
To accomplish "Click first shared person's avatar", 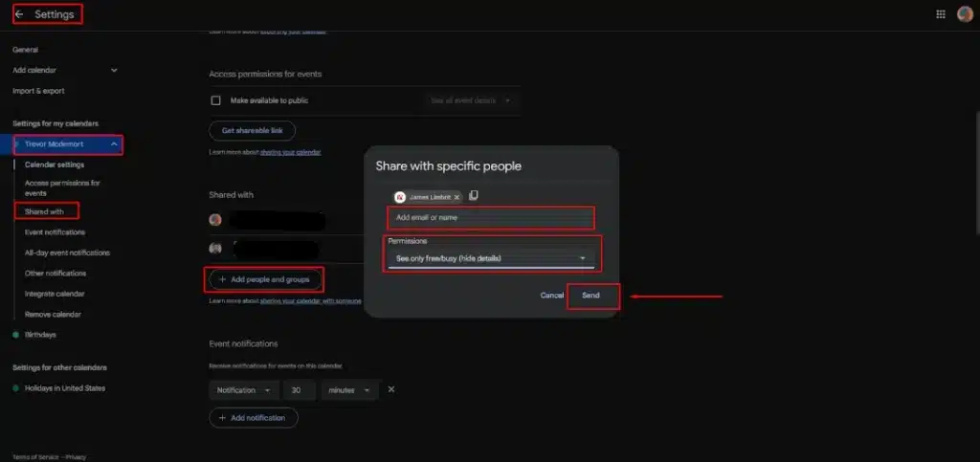I will click(x=215, y=220).
